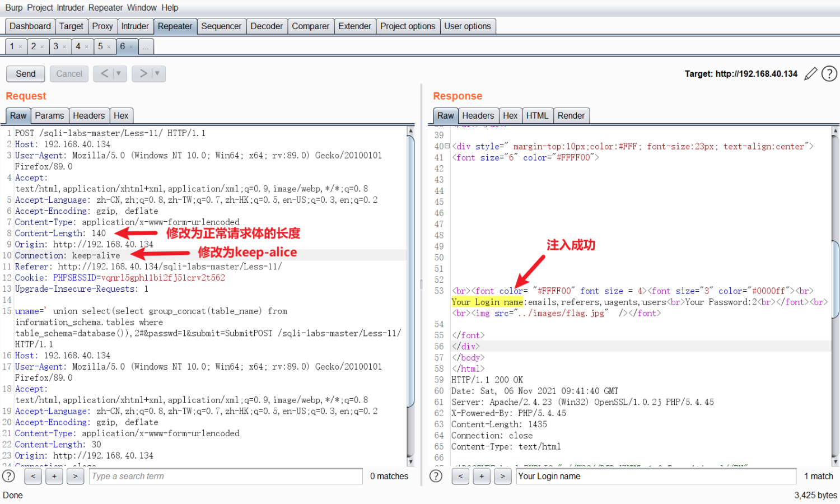Switch to the Comparer tab
Screen dimensions: 840x504
point(311,26)
